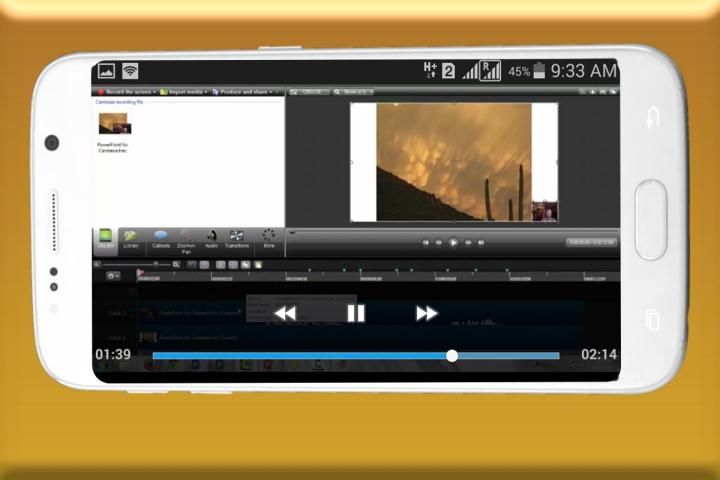Viewport: 720px width, 480px height.
Task: Open Record the screen dropdown
Action: (126, 91)
